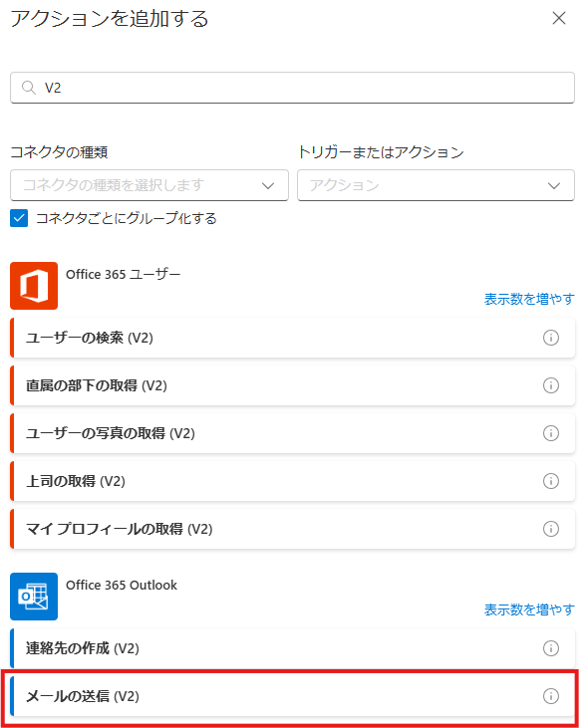This screenshot has height=728, width=584.
Task: Uncheck コネクタごとにグループ化する checkbox
Action: 19,218
